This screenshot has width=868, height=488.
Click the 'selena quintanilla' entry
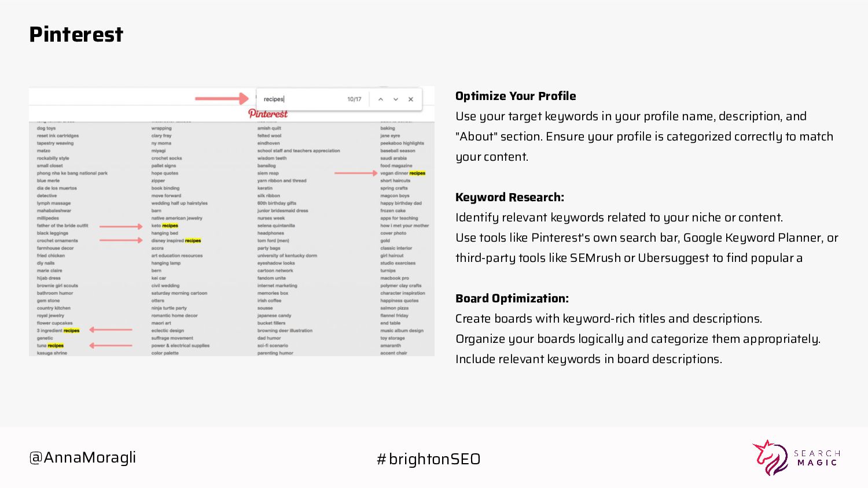(276, 226)
